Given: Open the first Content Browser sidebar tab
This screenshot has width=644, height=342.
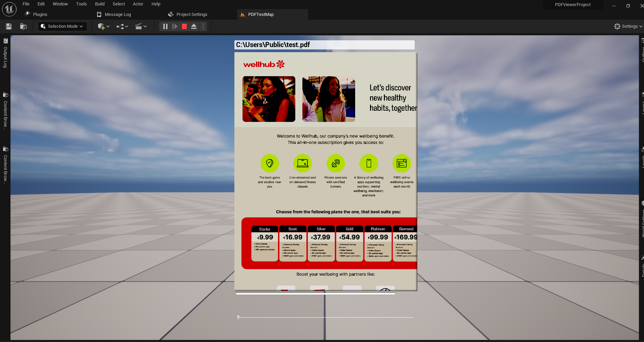Looking at the screenshot, I should coord(5,111).
